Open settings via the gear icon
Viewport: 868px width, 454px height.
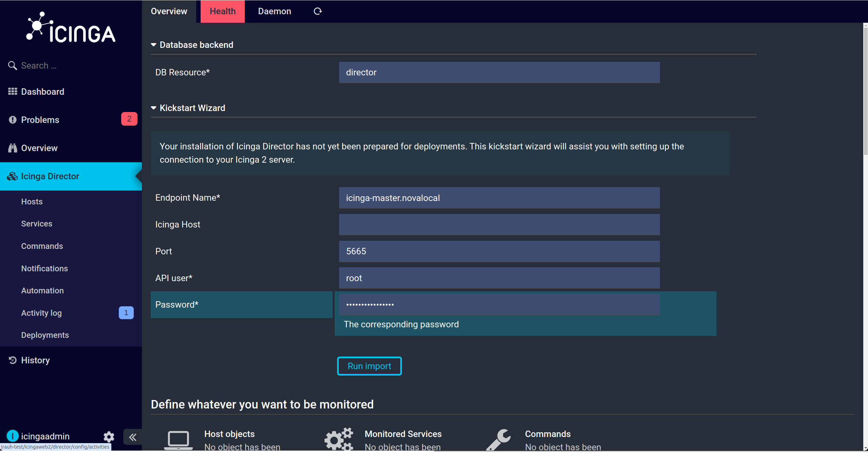109,437
